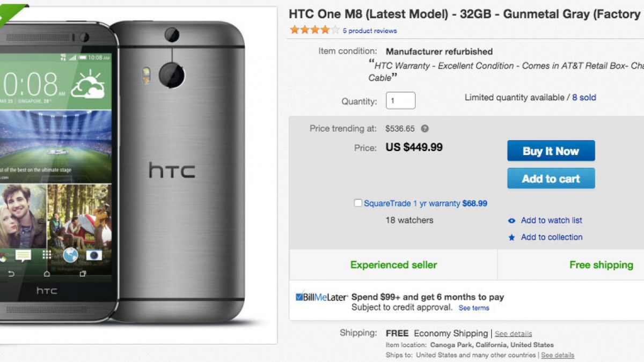644x362 pixels.
Task: Open BillMeLater See terms link
Action: pyautogui.click(x=474, y=308)
